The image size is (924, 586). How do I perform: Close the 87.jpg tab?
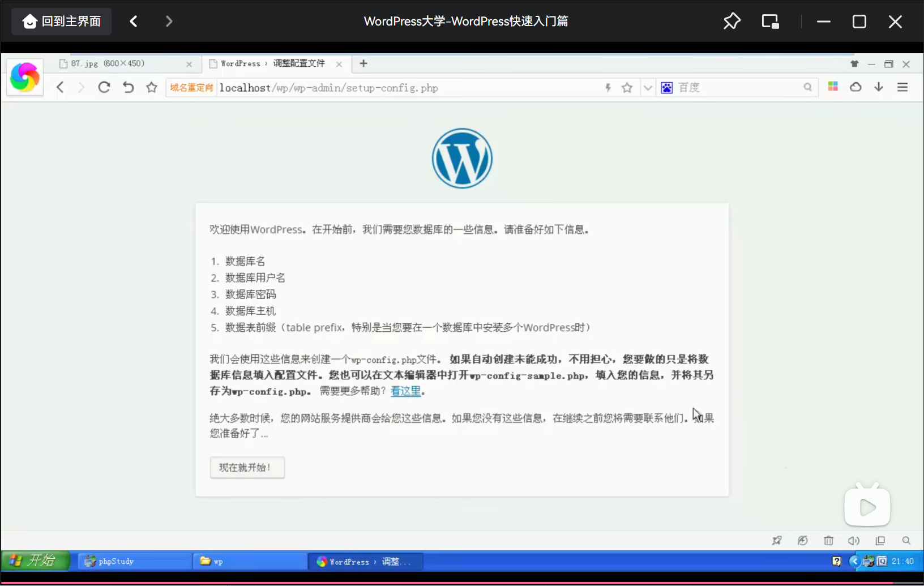pyautogui.click(x=189, y=64)
